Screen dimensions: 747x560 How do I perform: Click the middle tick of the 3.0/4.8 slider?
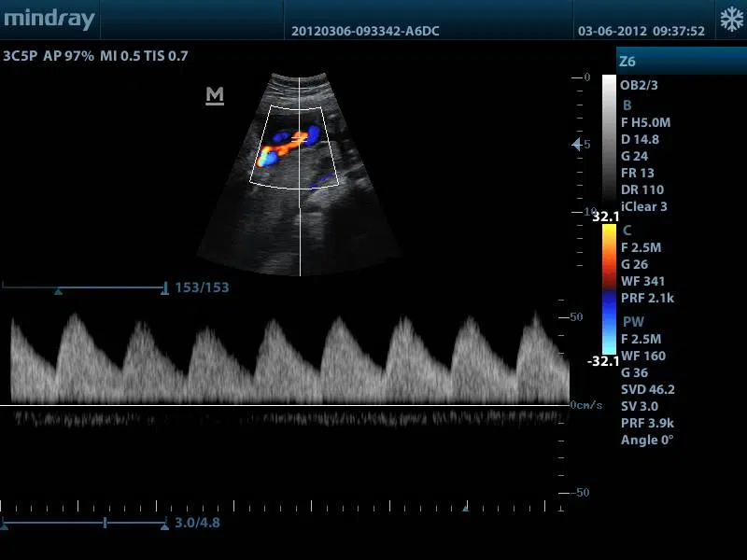click(105, 524)
